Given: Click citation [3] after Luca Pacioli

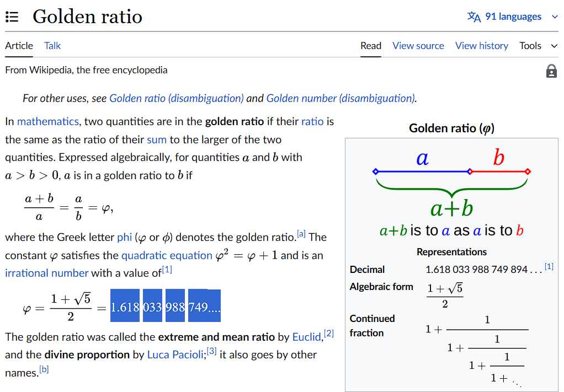Looking at the screenshot, I should click(211, 351).
